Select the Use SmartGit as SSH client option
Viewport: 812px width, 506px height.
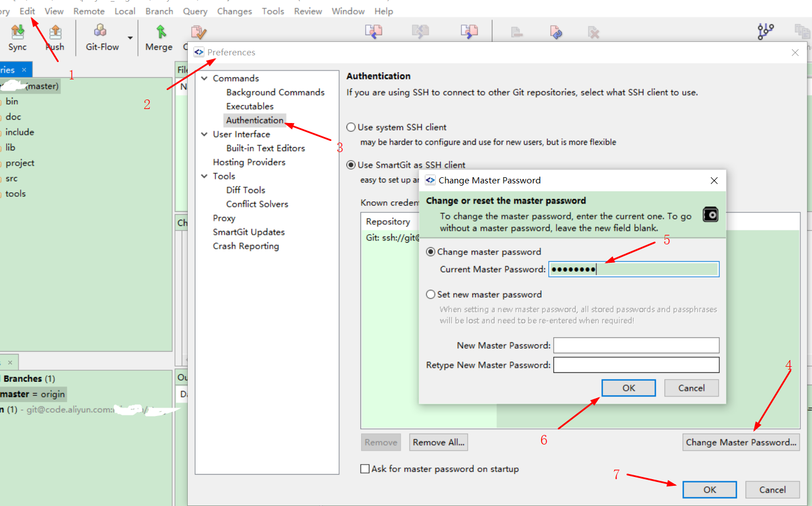pos(351,165)
